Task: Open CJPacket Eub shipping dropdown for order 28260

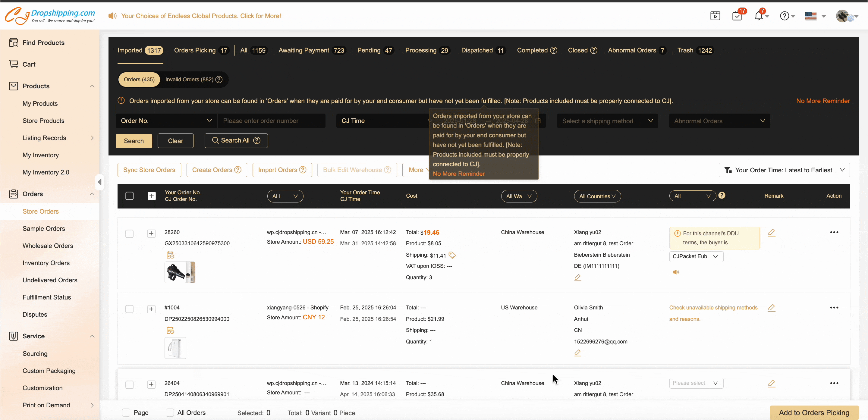Action: click(696, 256)
